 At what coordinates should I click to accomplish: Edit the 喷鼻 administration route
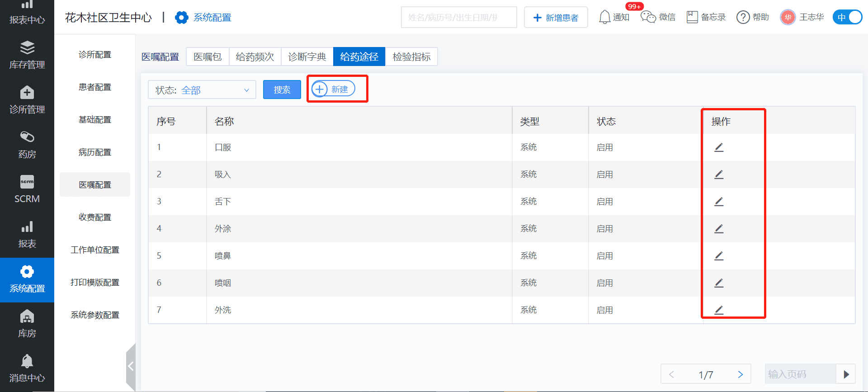719,256
